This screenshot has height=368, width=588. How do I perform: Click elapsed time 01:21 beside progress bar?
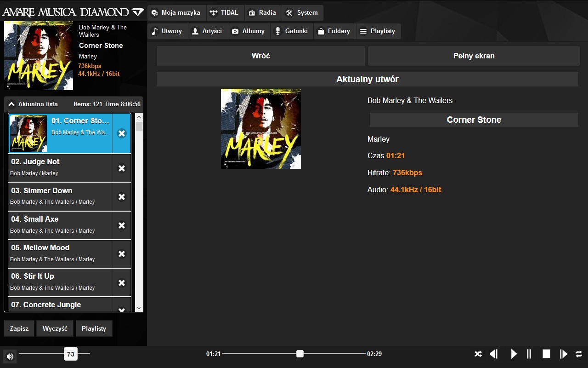(214, 354)
